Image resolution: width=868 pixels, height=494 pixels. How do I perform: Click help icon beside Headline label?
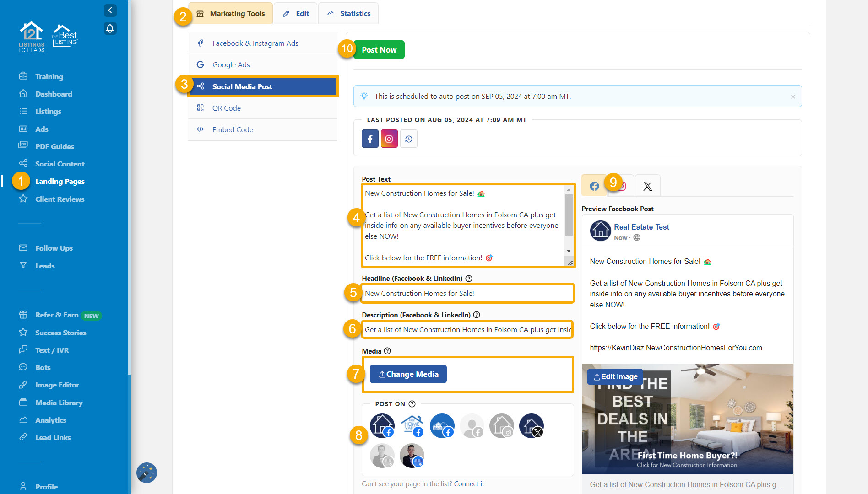tap(469, 279)
